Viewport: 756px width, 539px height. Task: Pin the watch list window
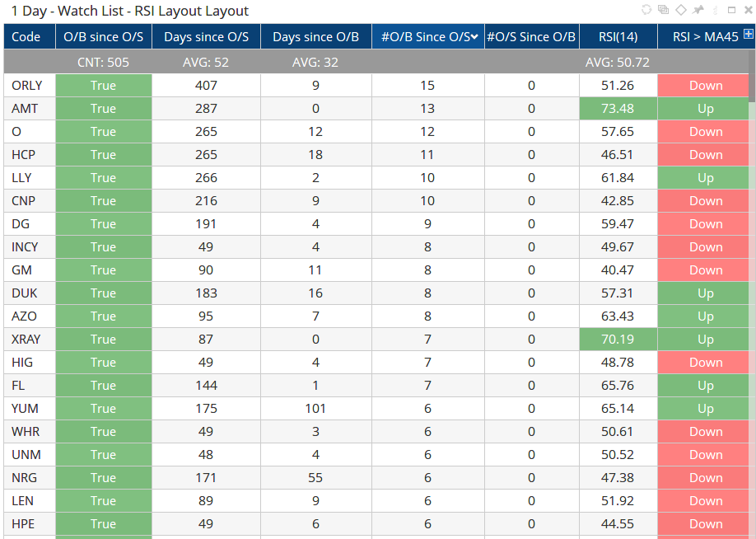click(698, 10)
